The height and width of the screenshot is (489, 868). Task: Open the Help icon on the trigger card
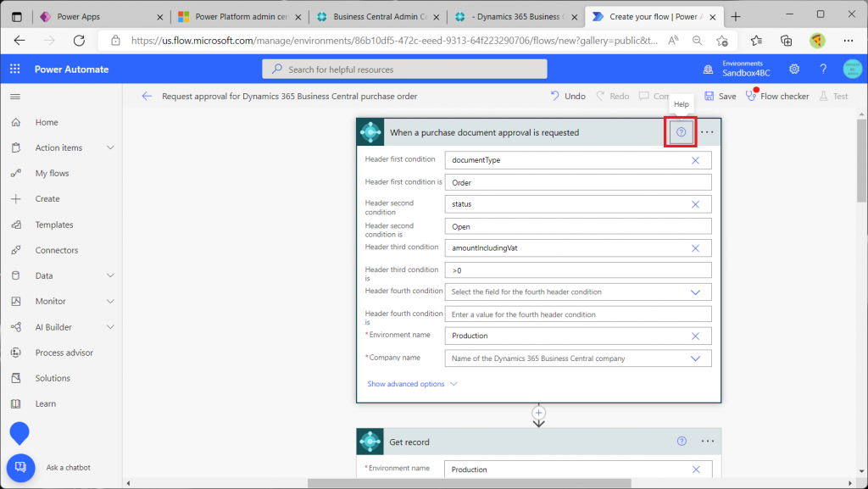[x=681, y=132]
